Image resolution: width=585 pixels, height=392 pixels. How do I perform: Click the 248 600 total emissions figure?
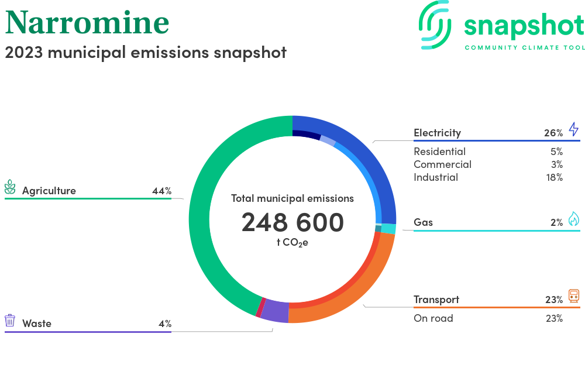click(x=292, y=222)
